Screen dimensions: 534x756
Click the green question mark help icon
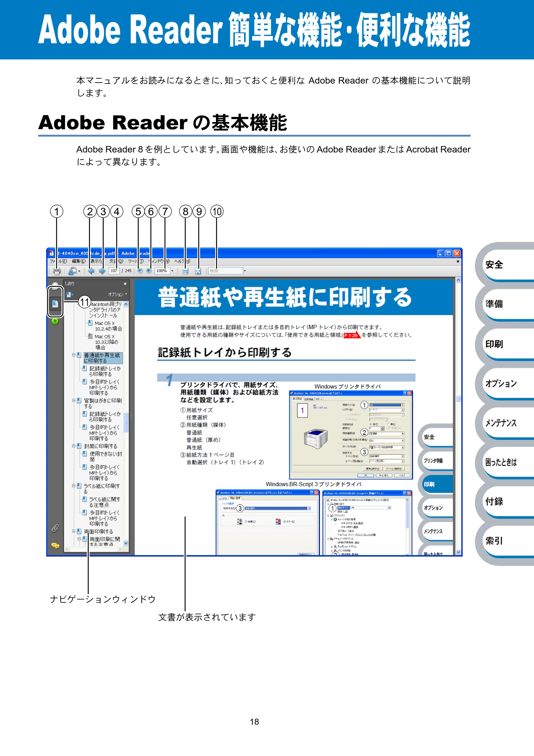click(55, 321)
